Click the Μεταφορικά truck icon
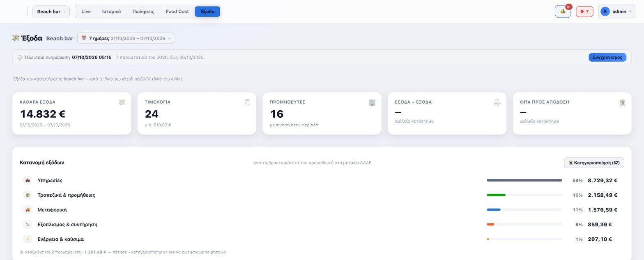This screenshot has width=644, height=260. click(28, 210)
